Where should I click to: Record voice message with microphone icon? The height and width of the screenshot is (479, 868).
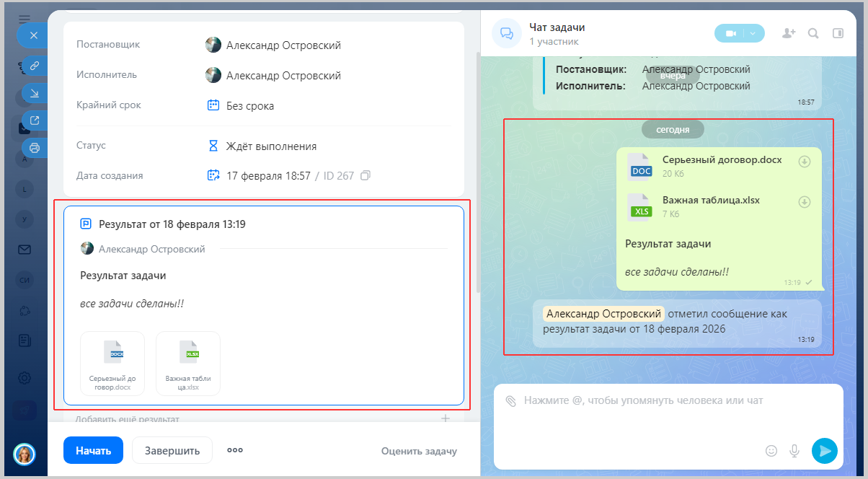click(794, 451)
